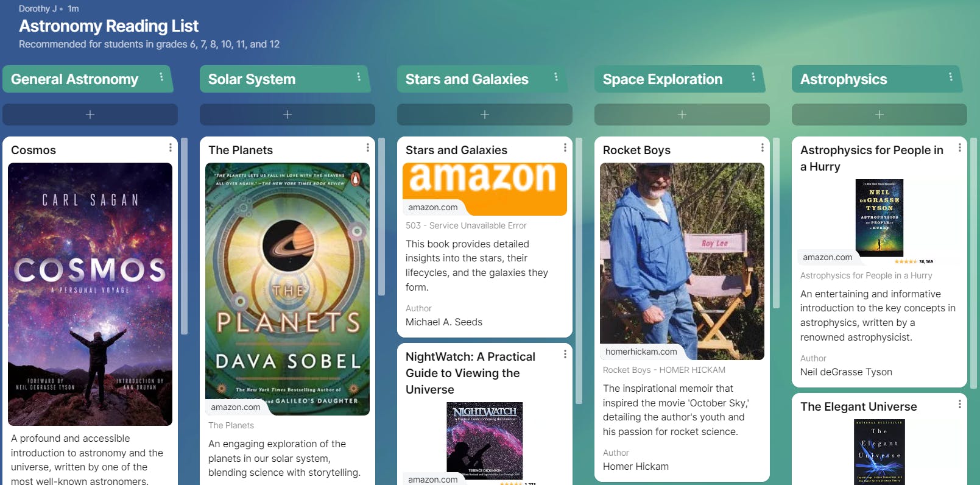Open Space Exploration section options menu

[x=753, y=77]
